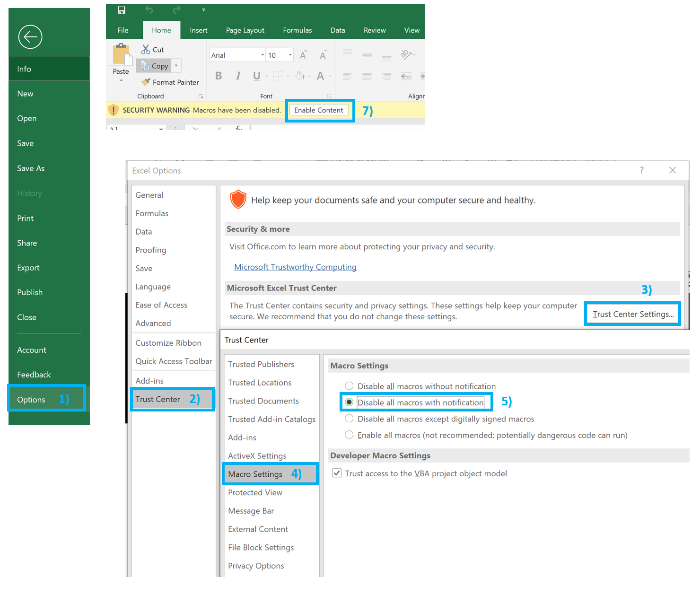Select Trust Center in Excel Options list
This screenshot has height=595, width=700.
pyautogui.click(x=172, y=399)
